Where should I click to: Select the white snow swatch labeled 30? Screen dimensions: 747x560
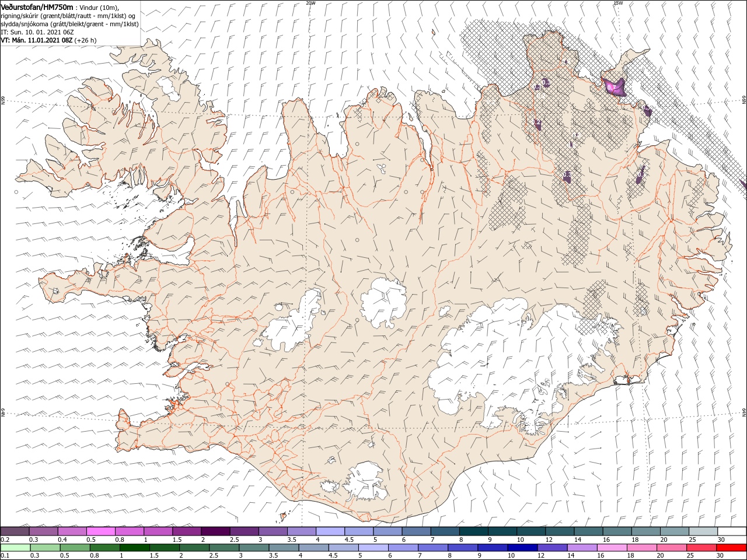pos(732,531)
